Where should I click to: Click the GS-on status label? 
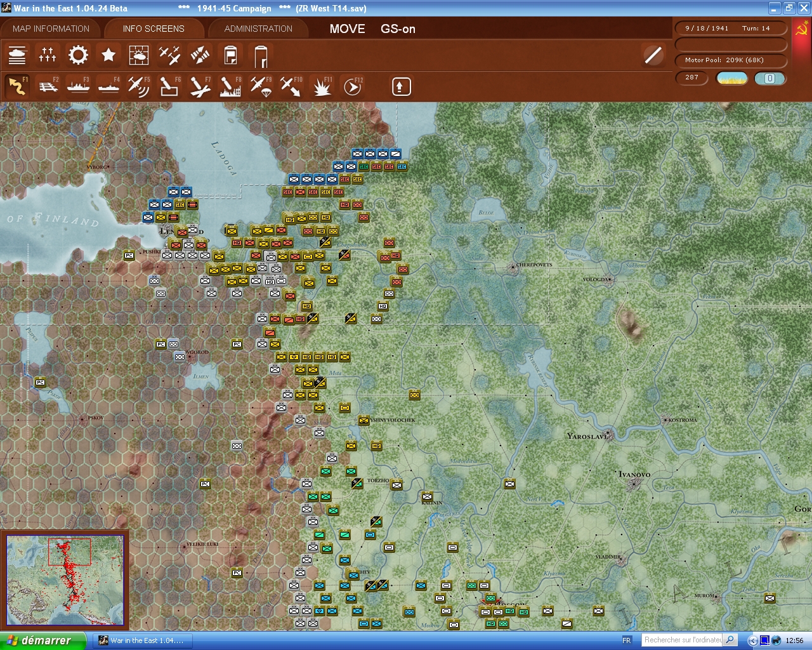click(x=398, y=29)
